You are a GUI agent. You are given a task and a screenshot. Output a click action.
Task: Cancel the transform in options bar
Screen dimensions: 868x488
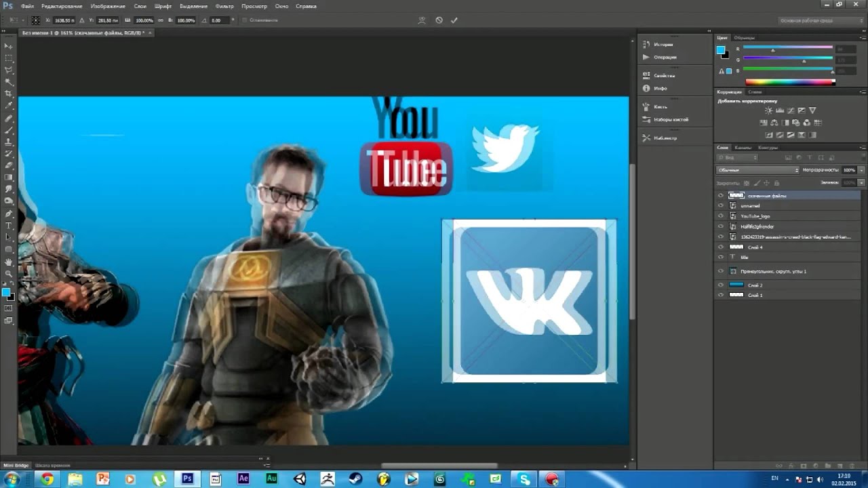click(439, 20)
